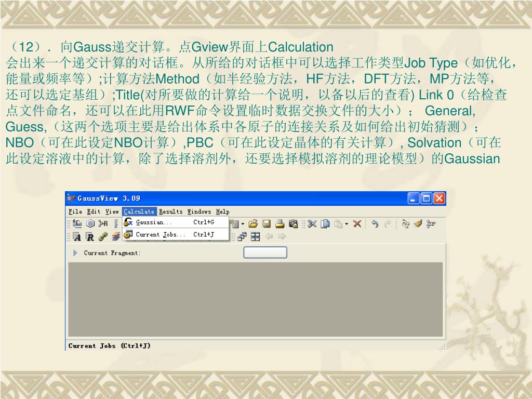Open the Help menu
The height and width of the screenshot is (399, 532).
(x=222, y=211)
